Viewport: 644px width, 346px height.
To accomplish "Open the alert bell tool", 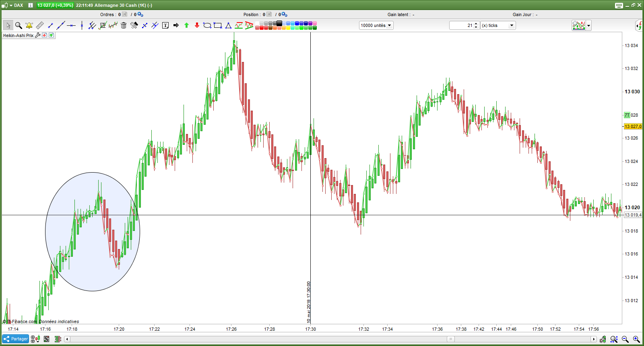I will click(29, 25).
